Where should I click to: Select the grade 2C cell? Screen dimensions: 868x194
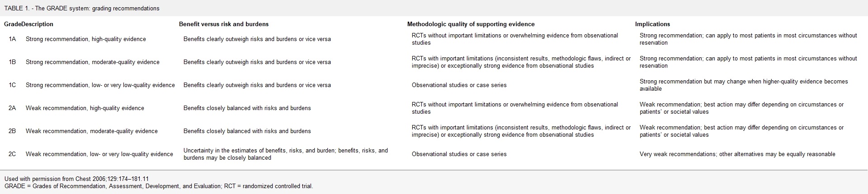tap(12, 154)
